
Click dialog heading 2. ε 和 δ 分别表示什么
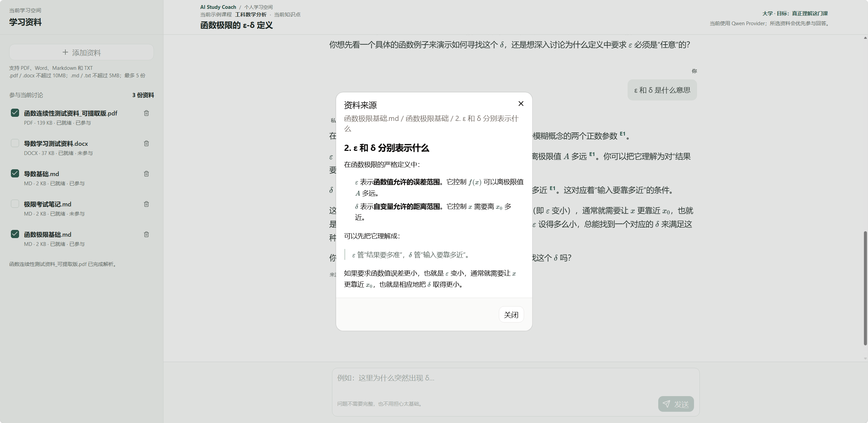click(386, 148)
